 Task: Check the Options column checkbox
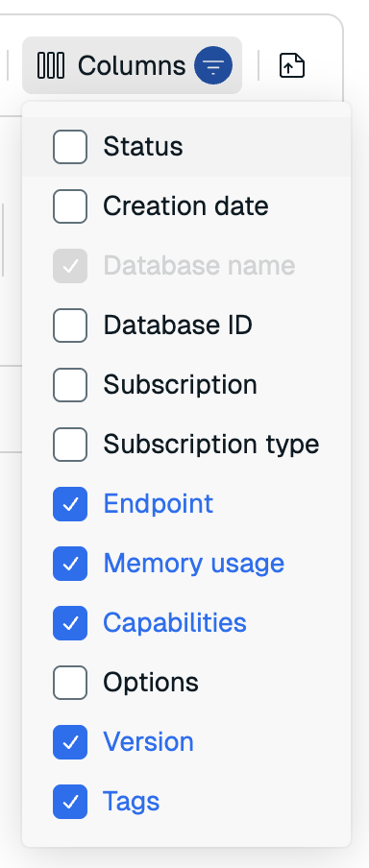[x=70, y=682]
